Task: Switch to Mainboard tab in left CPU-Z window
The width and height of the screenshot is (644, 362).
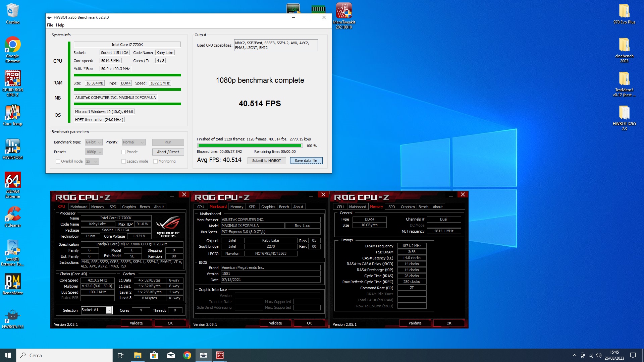Action: (x=79, y=207)
